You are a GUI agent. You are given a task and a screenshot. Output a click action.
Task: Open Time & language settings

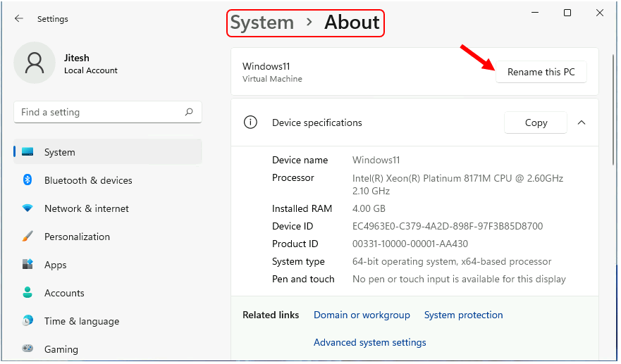point(108,321)
